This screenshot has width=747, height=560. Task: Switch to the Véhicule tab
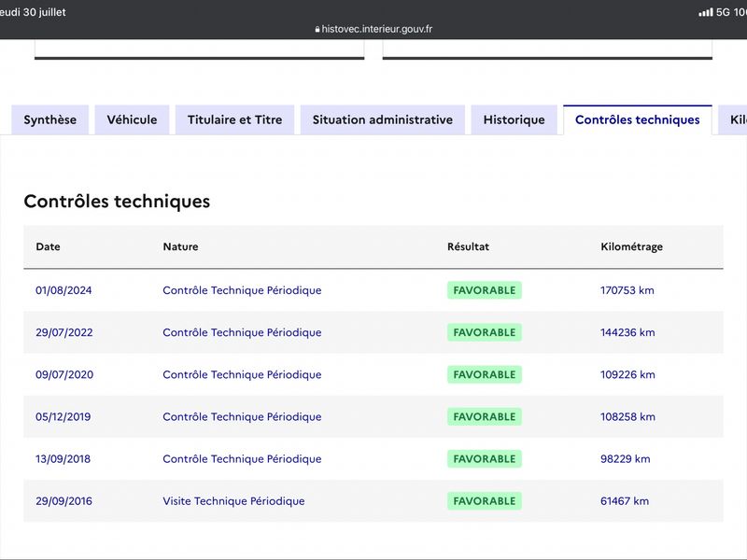pyautogui.click(x=132, y=120)
